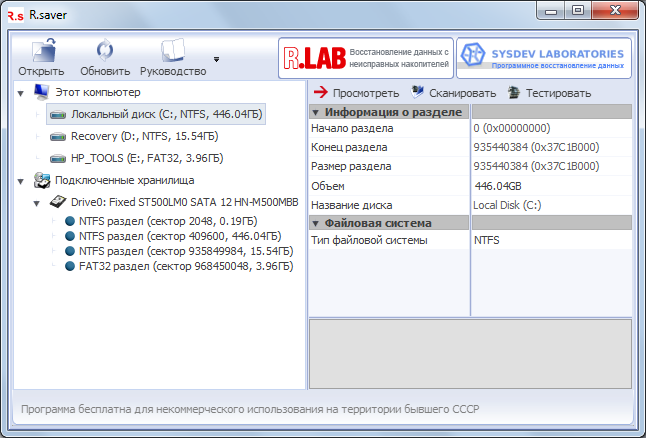
Task: Click the Конец раздела property label
Action: point(349,148)
